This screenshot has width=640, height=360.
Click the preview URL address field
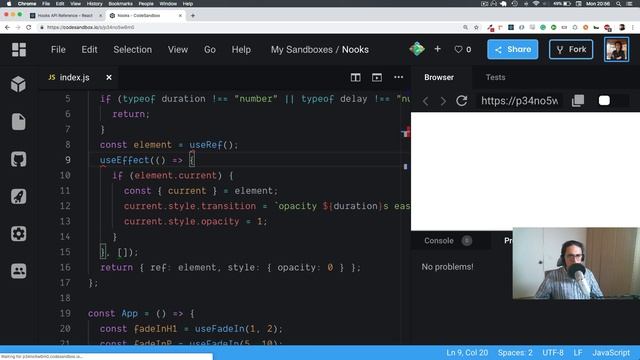coord(519,101)
